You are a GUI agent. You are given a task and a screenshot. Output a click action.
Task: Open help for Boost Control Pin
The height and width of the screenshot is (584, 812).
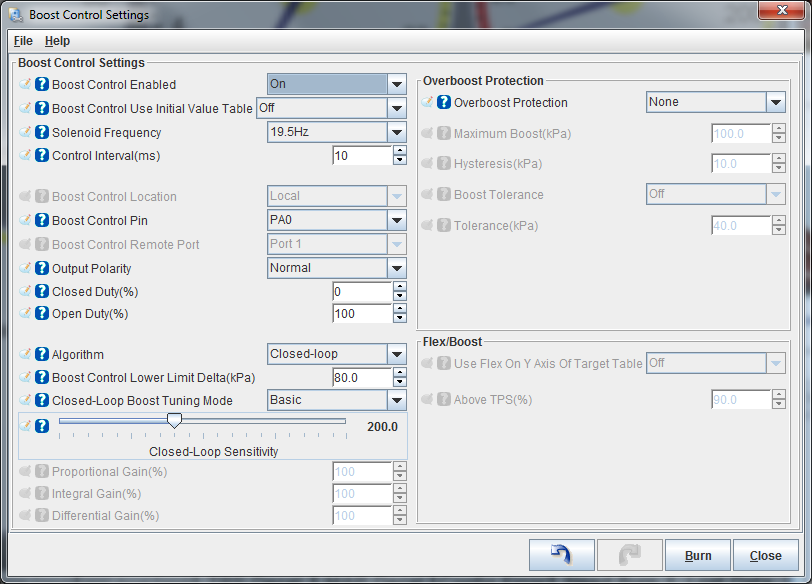[x=42, y=220]
